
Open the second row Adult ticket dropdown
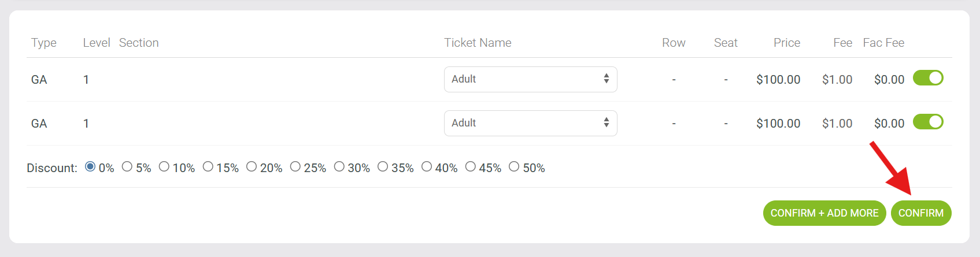coord(530,123)
